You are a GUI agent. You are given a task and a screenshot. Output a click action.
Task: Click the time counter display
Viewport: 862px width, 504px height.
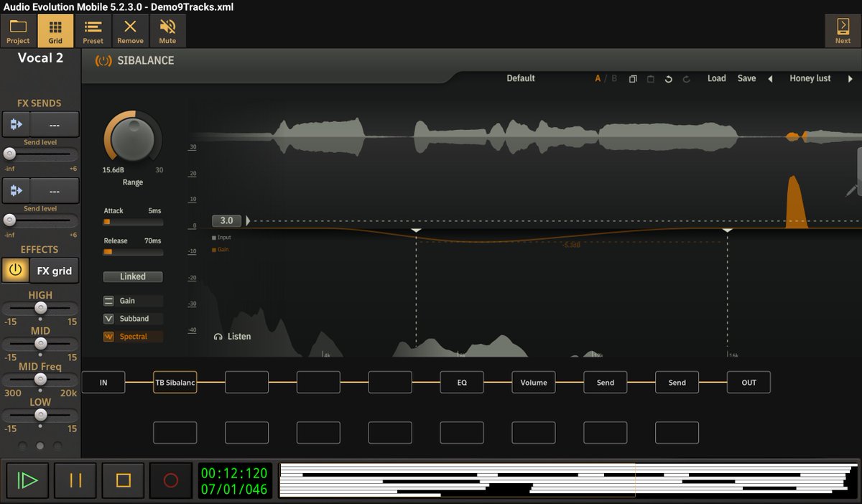coord(235,481)
